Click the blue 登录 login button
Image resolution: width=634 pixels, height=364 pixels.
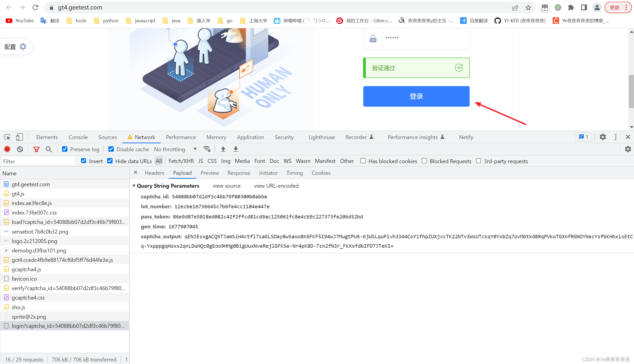point(416,96)
